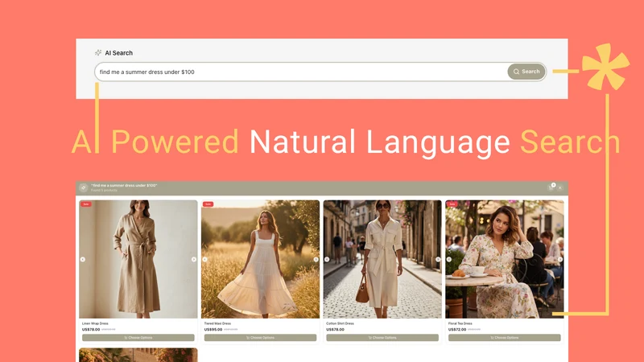The width and height of the screenshot is (644, 362).
Task: Click the US$95.00 price text
Action: (213, 330)
